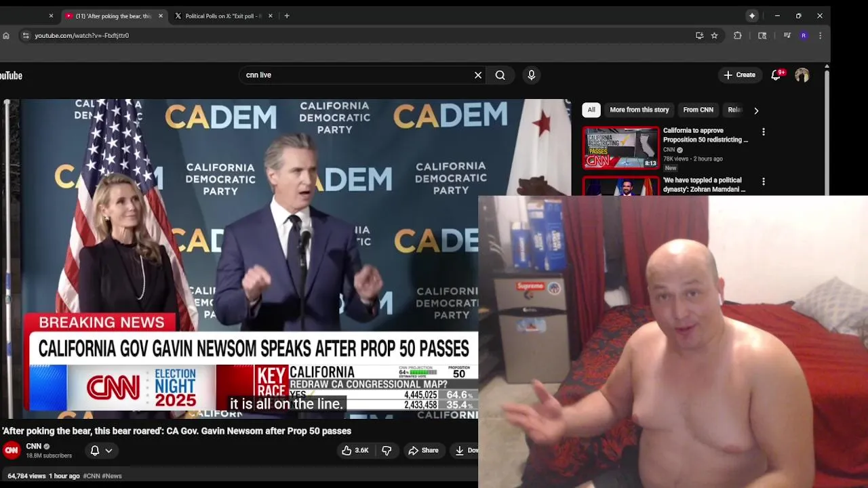Click the install app icon in address bar

click(x=700, y=35)
